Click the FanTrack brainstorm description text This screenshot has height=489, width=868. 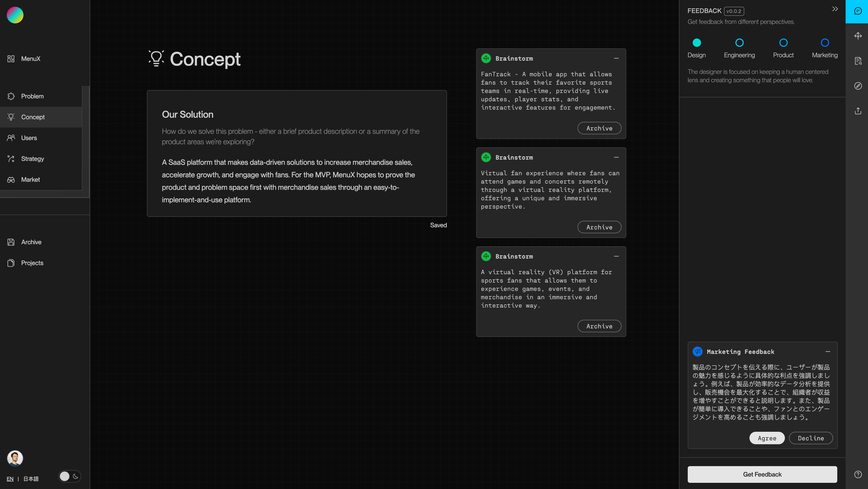tap(548, 91)
